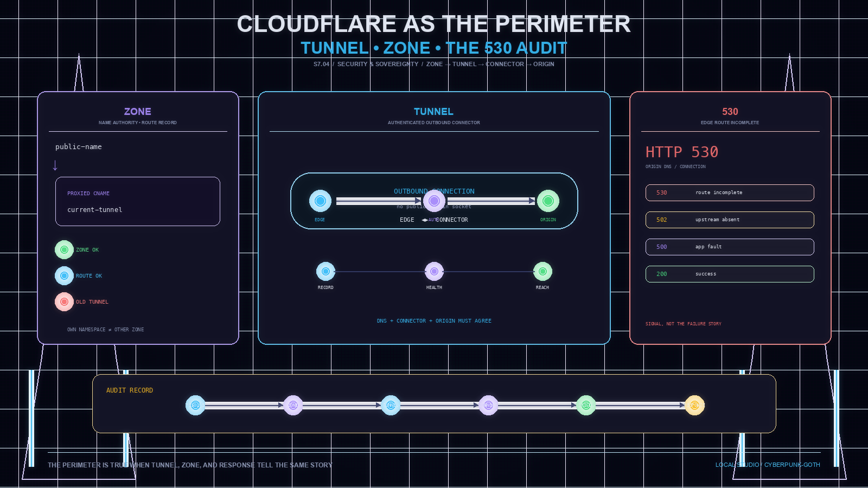This screenshot has width=868, height=488.
Task: Click the yellow final node in Audit Record
Action: (x=694, y=405)
